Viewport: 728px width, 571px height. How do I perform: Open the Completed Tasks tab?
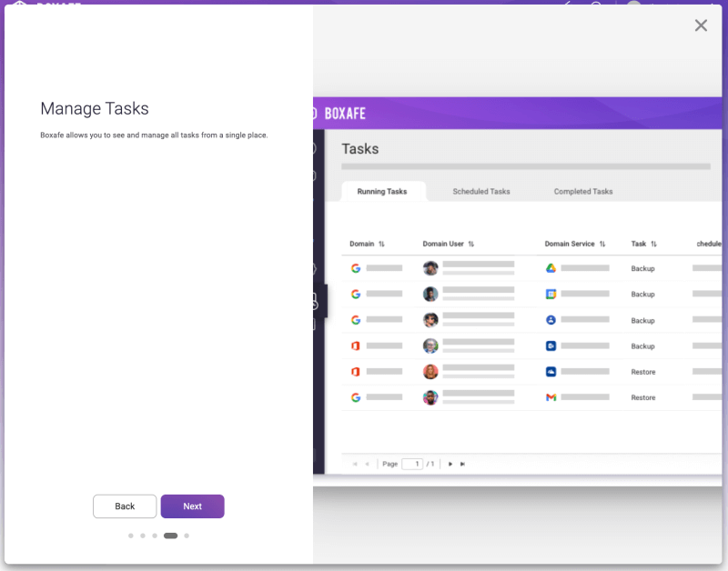pyautogui.click(x=583, y=192)
